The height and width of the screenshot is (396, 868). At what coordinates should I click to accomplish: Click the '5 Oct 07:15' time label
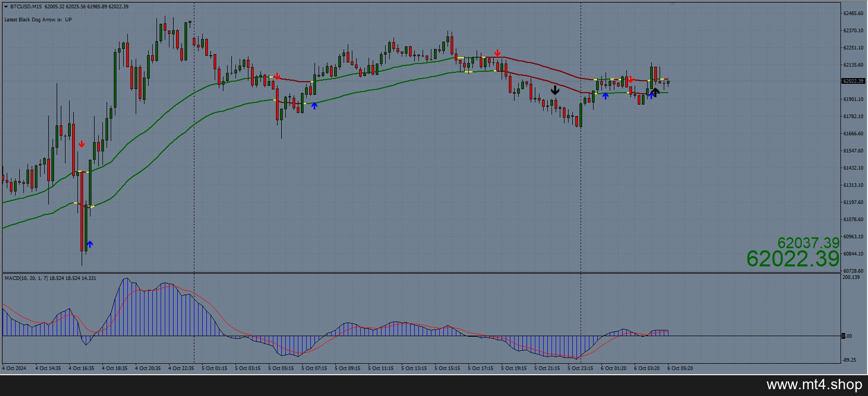click(314, 368)
